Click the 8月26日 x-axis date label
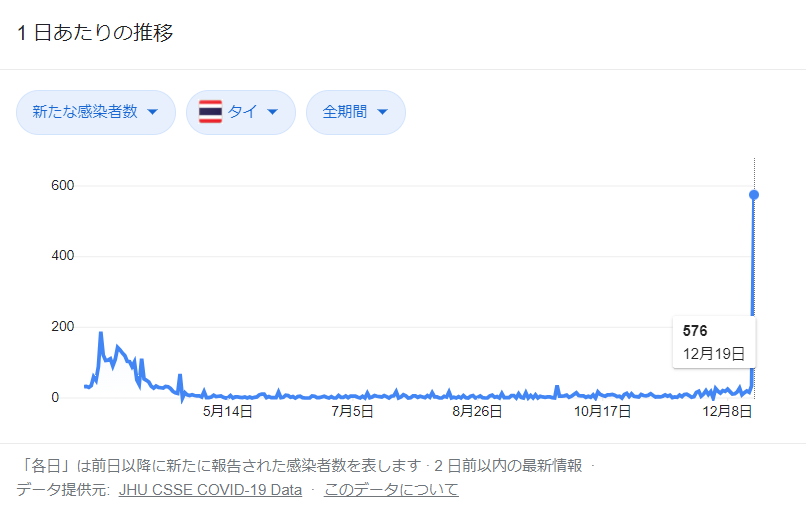806x511 pixels. coord(476,410)
